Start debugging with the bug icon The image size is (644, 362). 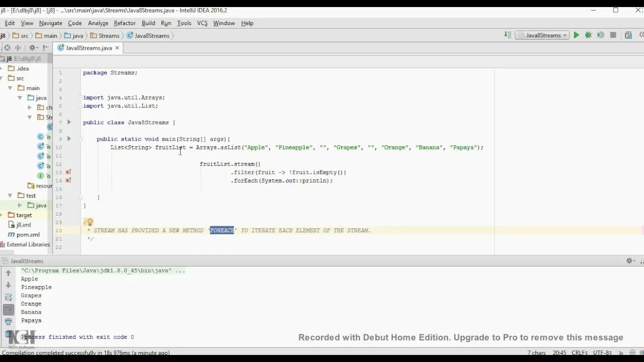588,35
